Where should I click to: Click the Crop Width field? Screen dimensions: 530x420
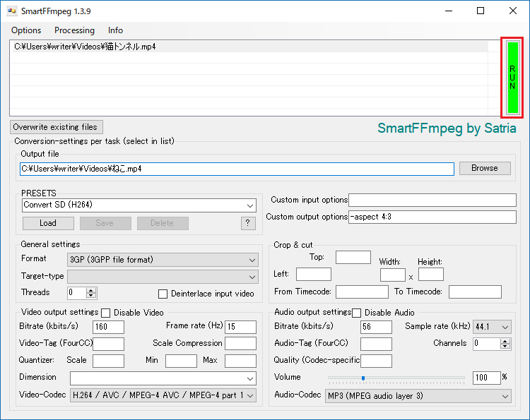click(x=393, y=275)
